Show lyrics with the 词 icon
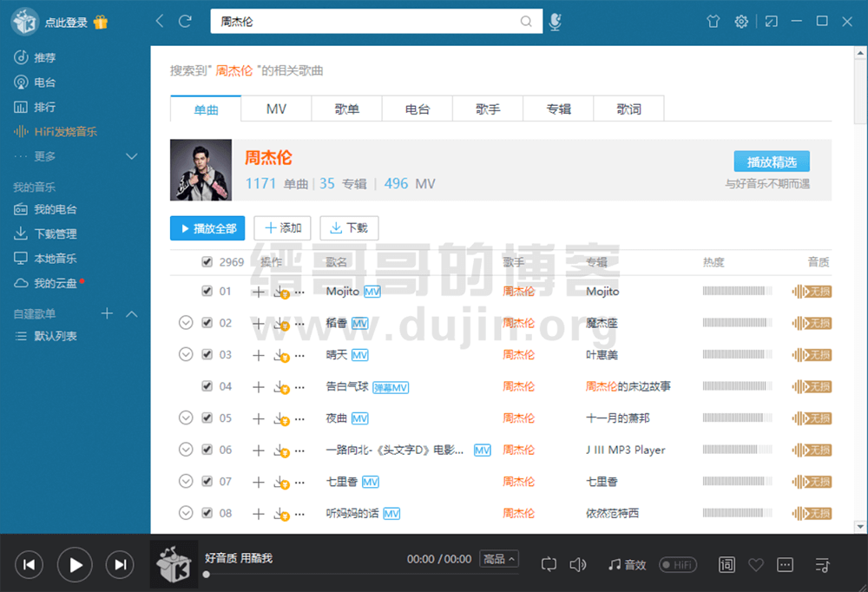The width and height of the screenshot is (868, 592). tap(727, 564)
